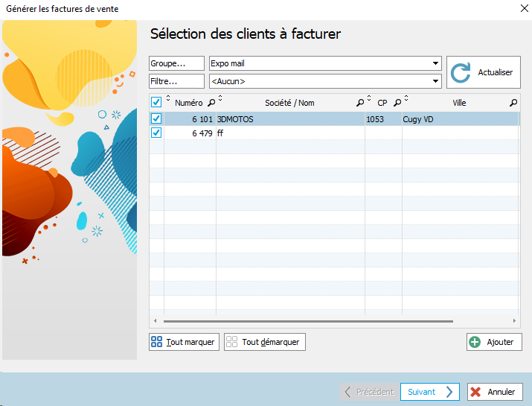
Task: Click the scrollbar right arrow
Action: 514,321
